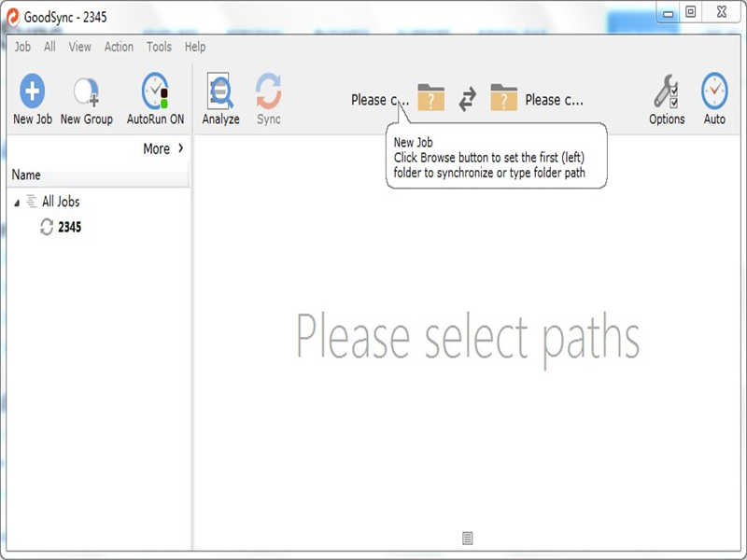Image resolution: width=747 pixels, height=560 pixels.
Task: Change sync direction arrows
Action: 468,99
